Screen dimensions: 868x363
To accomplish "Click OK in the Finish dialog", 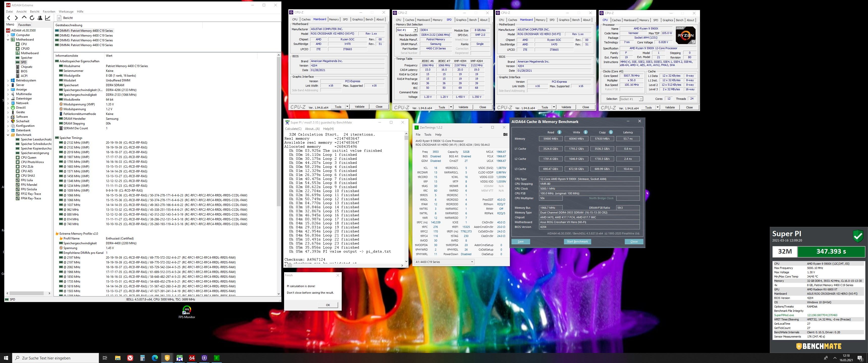I will point(328,305).
